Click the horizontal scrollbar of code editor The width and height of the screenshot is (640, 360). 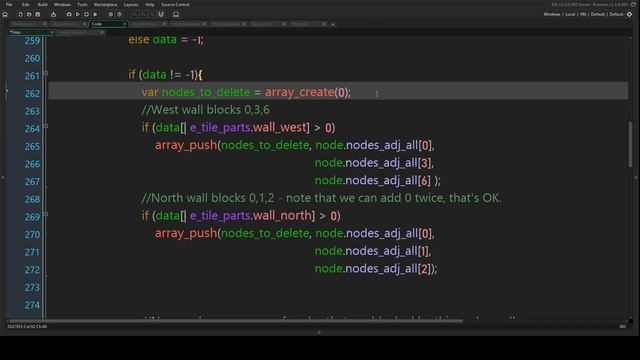235,321
